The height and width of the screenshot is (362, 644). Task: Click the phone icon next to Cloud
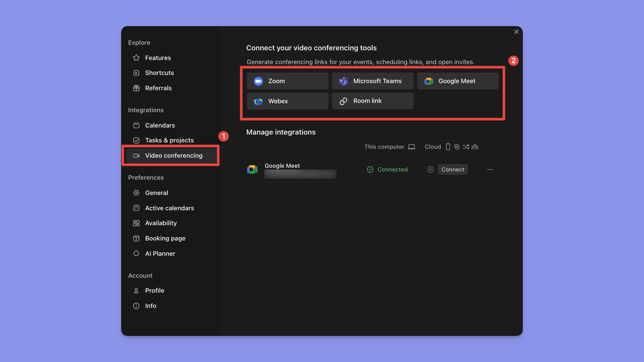(x=448, y=147)
